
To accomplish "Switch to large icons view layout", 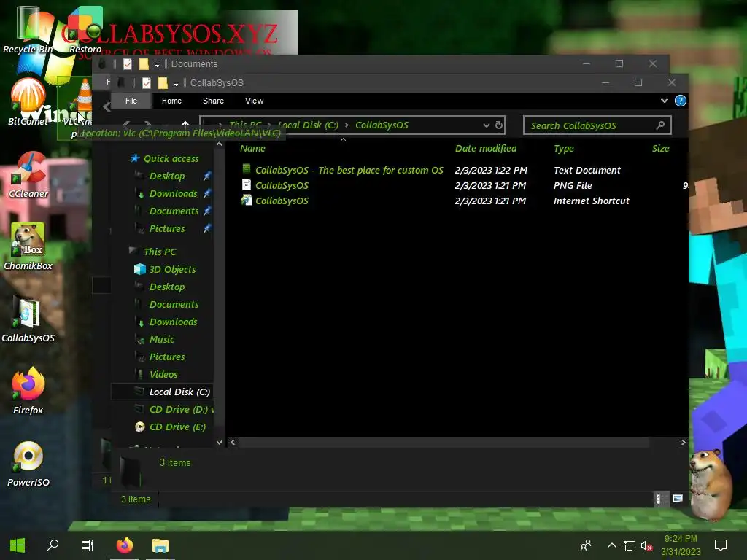I will click(678, 499).
